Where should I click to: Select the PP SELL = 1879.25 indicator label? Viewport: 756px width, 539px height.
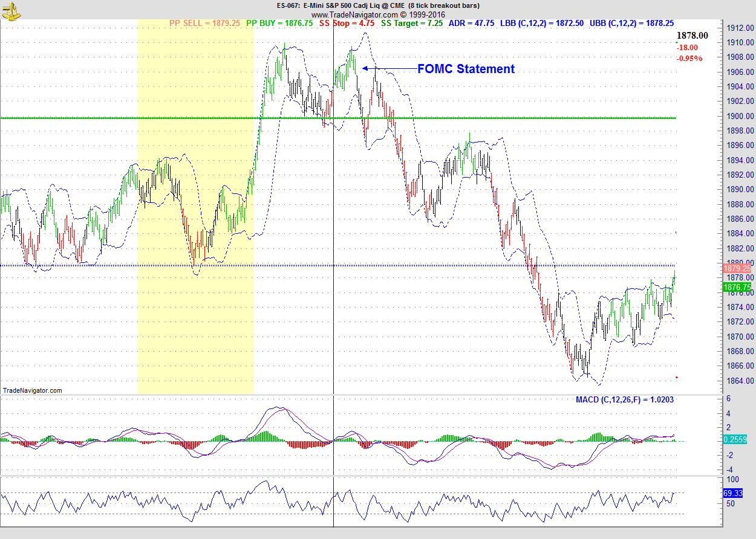pyautogui.click(x=204, y=23)
